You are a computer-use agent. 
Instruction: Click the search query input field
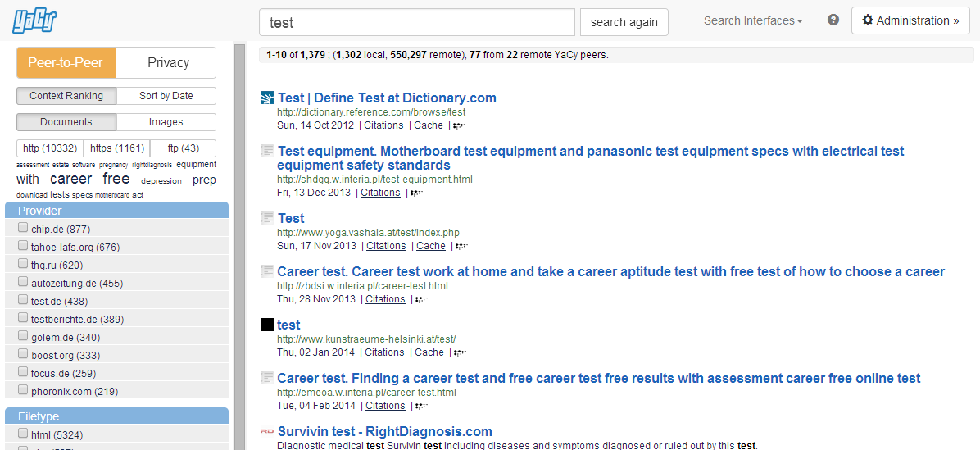pos(417,22)
